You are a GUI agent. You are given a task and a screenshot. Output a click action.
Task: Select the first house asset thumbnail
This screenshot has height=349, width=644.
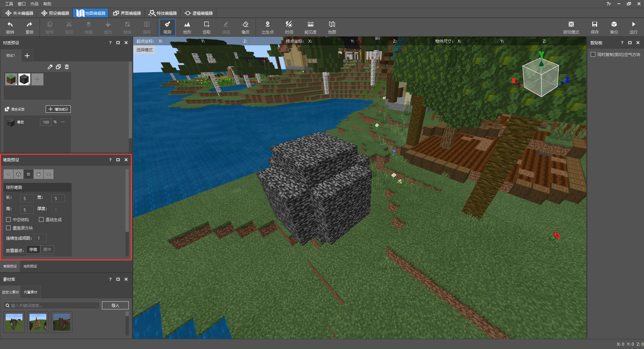click(x=14, y=322)
